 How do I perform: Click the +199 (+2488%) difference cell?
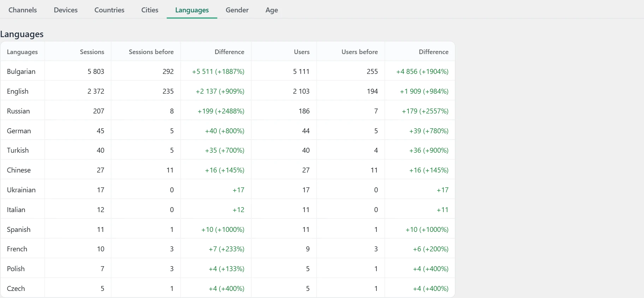pyautogui.click(x=221, y=111)
